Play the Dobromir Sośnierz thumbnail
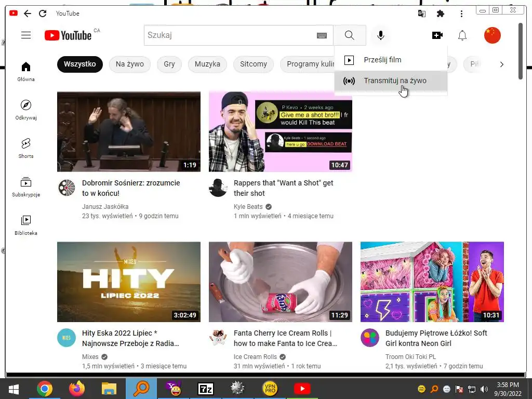 (129, 131)
